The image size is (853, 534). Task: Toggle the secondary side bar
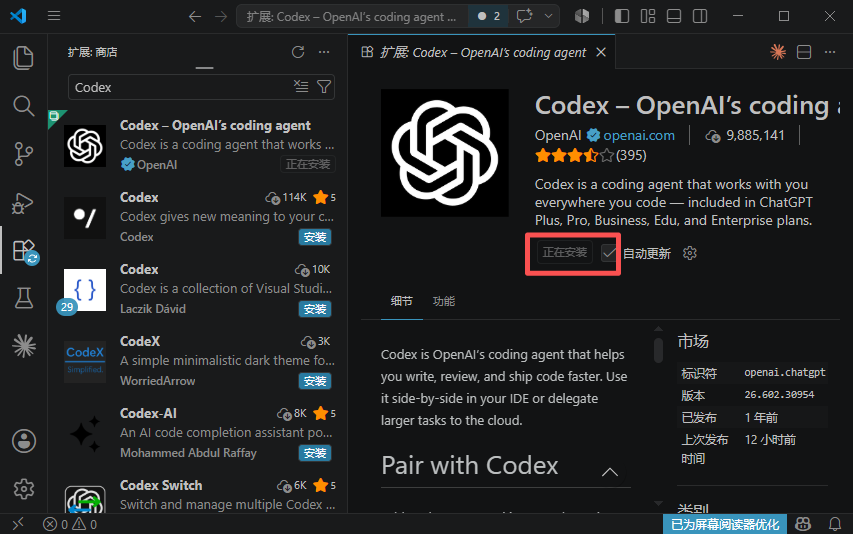pos(700,16)
